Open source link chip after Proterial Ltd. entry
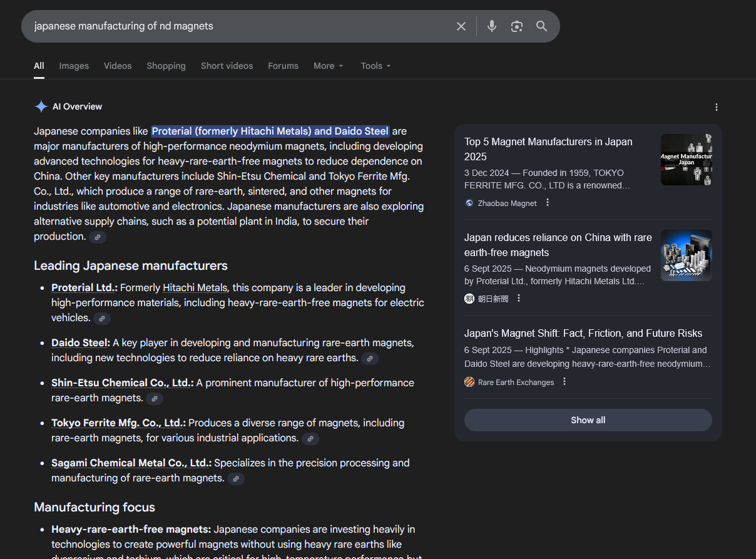 coord(102,319)
